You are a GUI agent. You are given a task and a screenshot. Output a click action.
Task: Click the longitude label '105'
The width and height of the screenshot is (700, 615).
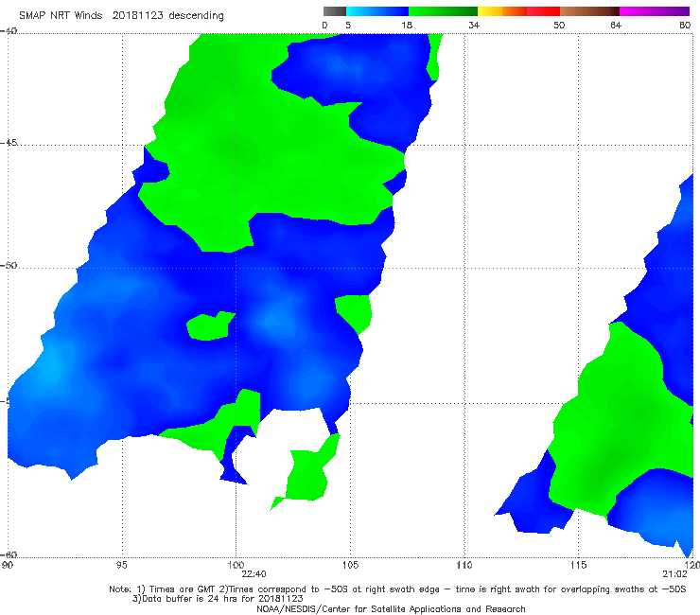pos(350,565)
